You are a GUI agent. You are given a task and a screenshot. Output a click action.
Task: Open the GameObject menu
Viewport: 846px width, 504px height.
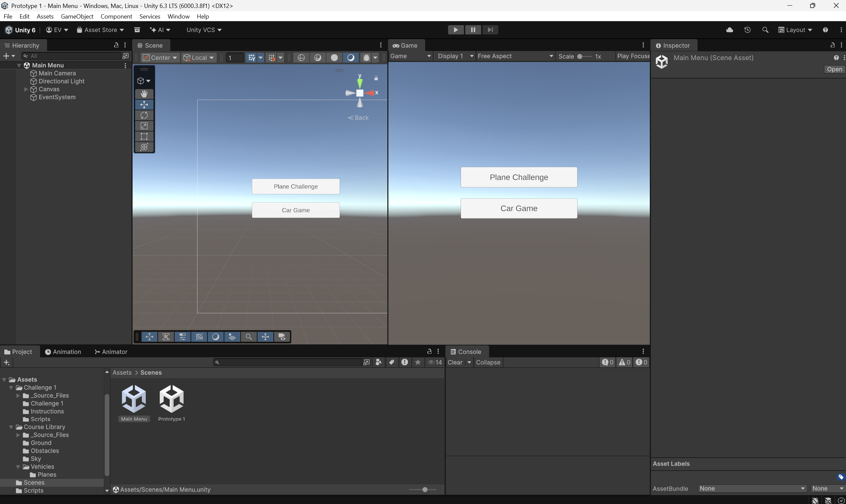pyautogui.click(x=77, y=16)
